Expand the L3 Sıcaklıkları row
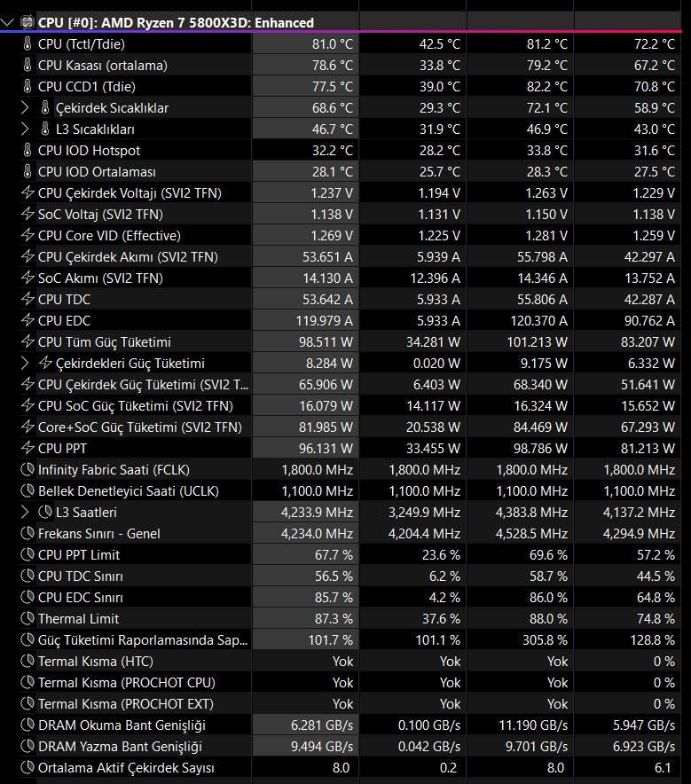Screen dimensions: 691x784 (x=26, y=129)
